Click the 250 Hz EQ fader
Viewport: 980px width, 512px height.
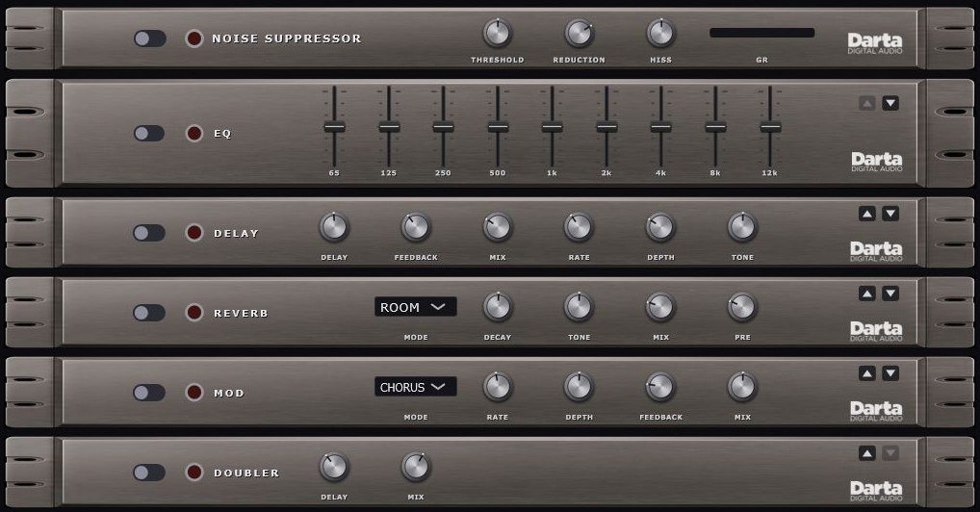point(443,128)
